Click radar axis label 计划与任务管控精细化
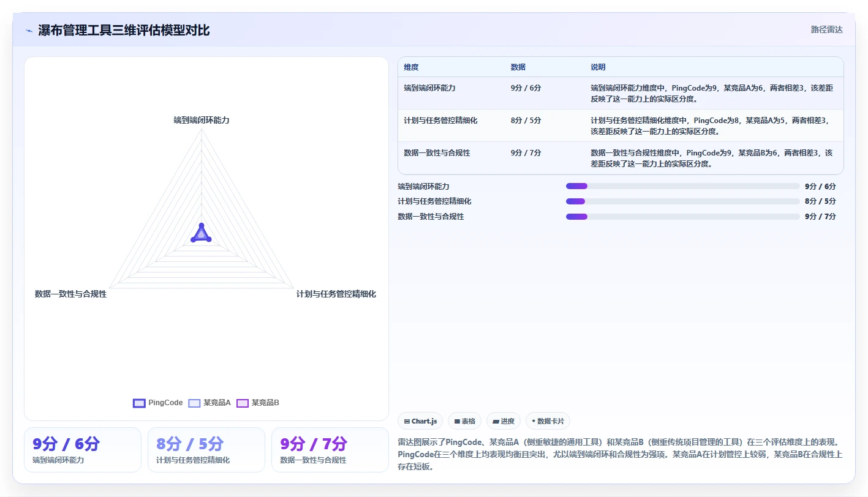Image resolution: width=868 pixels, height=497 pixels. click(336, 294)
